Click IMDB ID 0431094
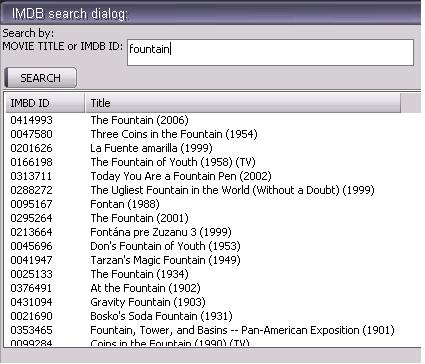 pyautogui.click(x=31, y=302)
